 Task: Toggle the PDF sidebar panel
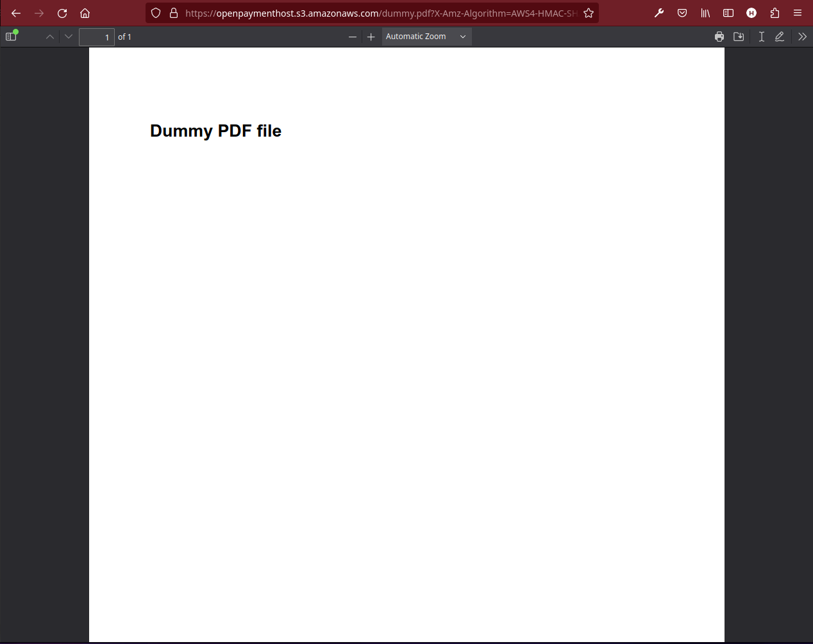tap(11, 36)
